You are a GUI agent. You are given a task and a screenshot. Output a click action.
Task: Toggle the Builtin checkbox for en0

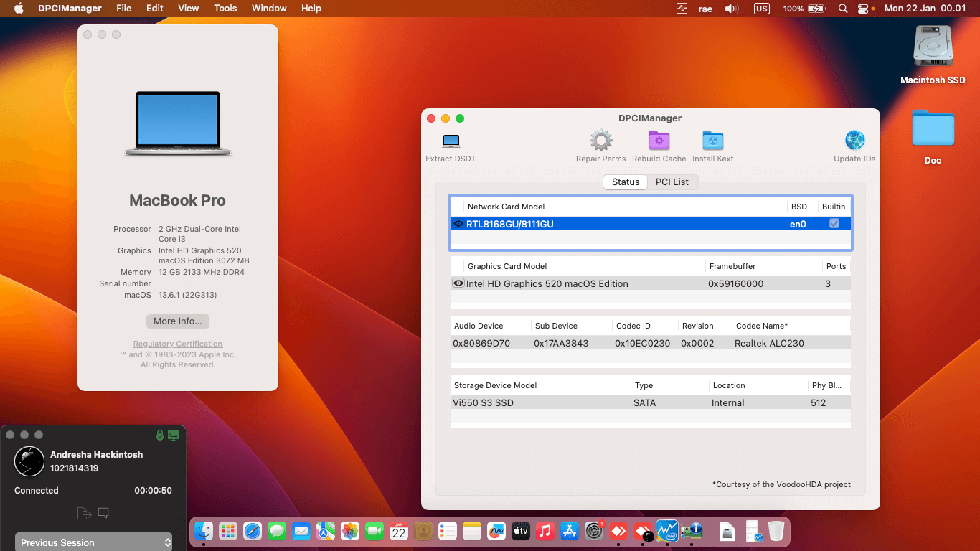[x=834, y=224]
